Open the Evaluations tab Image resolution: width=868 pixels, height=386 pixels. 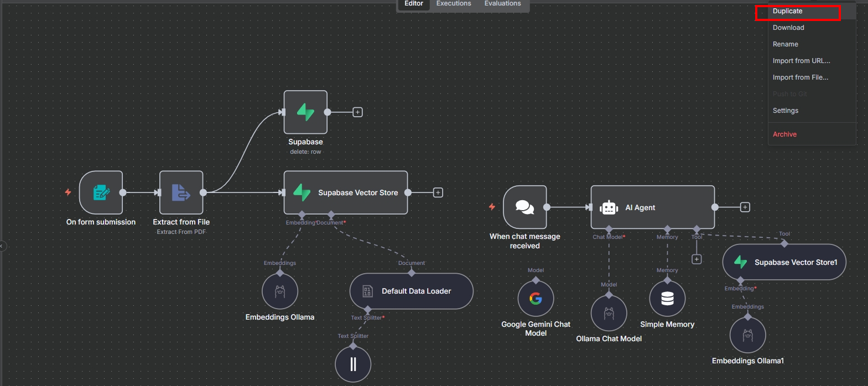click(502, 4)
